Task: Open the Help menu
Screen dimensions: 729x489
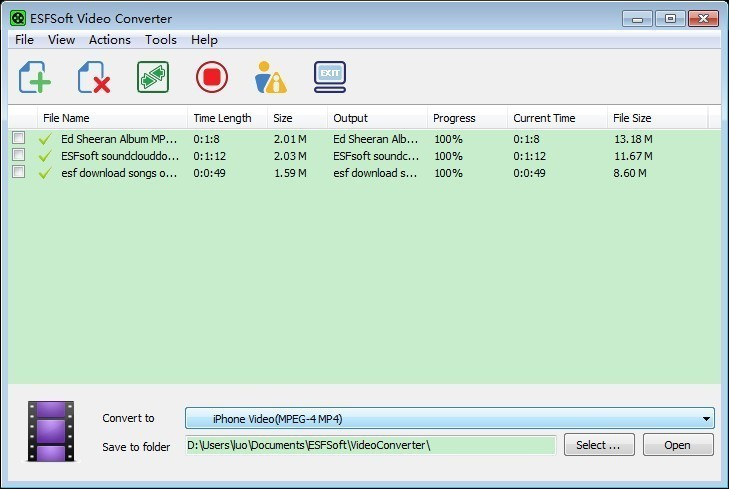Action: [x=204, y=40]
